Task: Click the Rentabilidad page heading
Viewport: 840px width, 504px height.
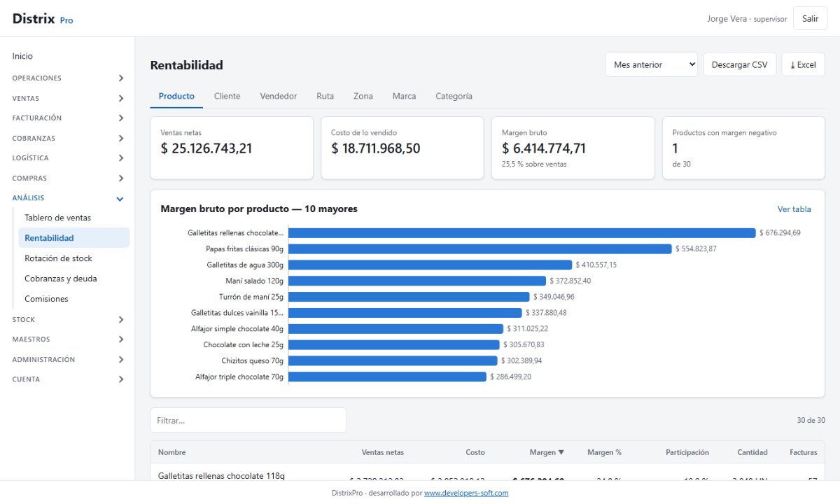Action: 186,65
